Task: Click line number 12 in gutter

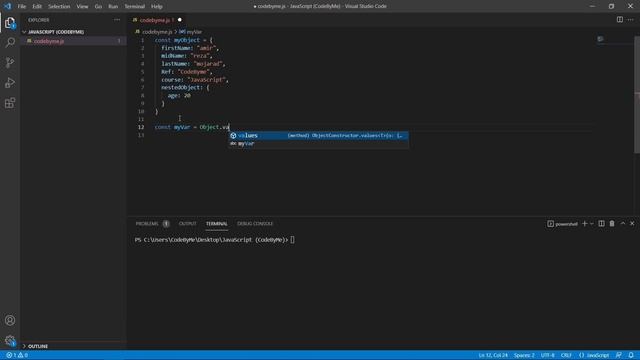Action: click(x=141, y=127)
